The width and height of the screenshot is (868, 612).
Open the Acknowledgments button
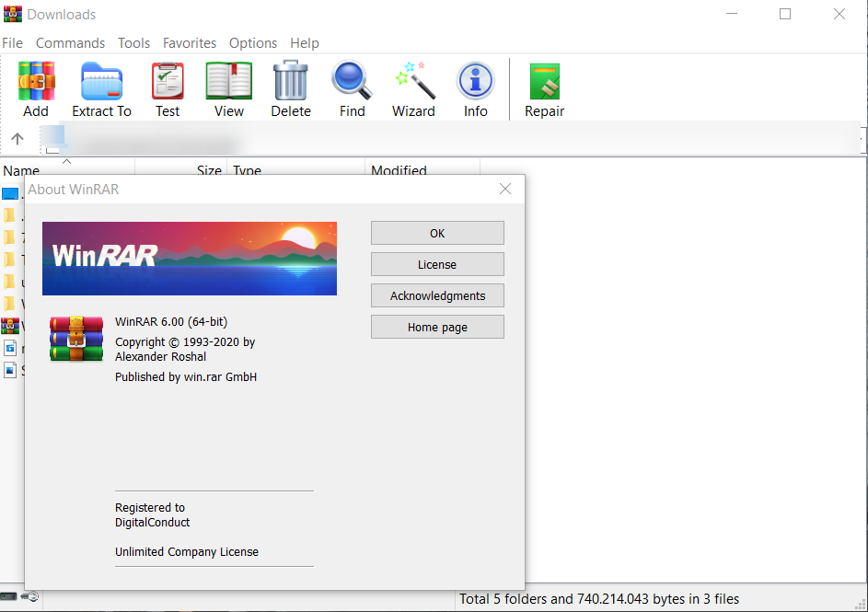point(437,295)
